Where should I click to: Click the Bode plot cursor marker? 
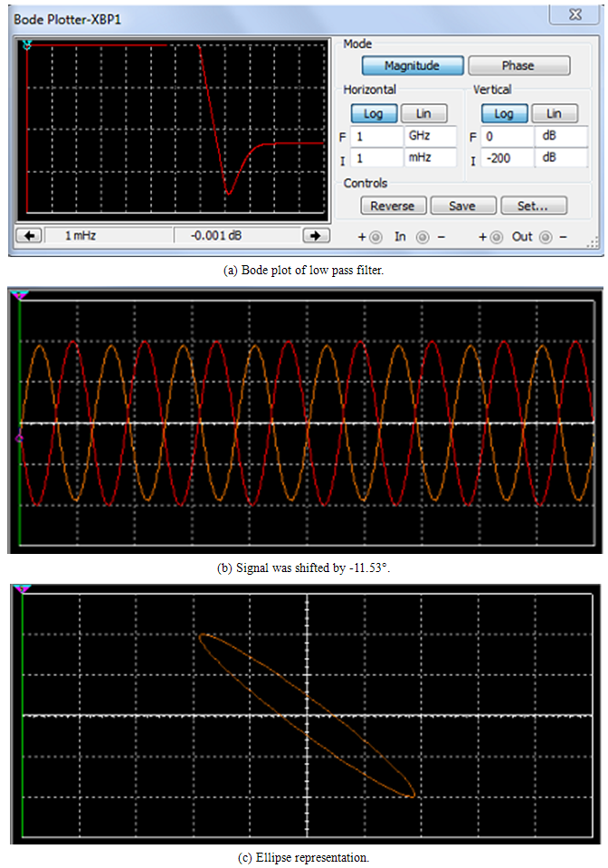[27, 44]
